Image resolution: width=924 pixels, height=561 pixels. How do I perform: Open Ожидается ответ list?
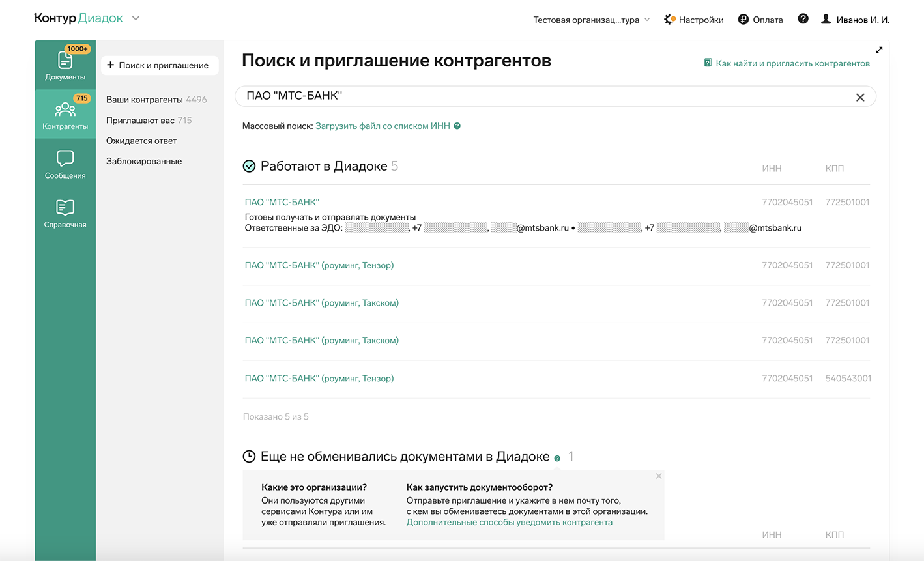pyautogui.click(x=141, y=141)
